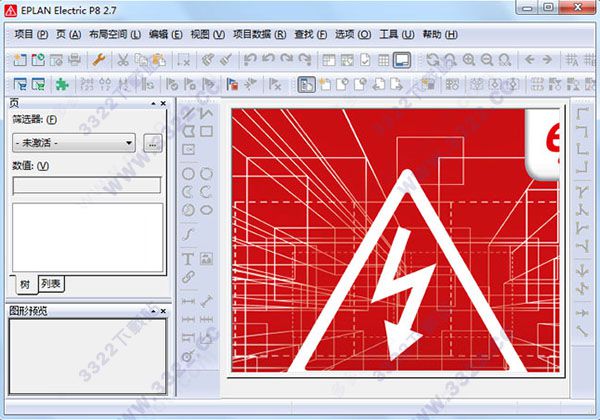The width and height of the screenshot is (600, 420).
Task: Click the red flag message icon
Action: point(232,84)
